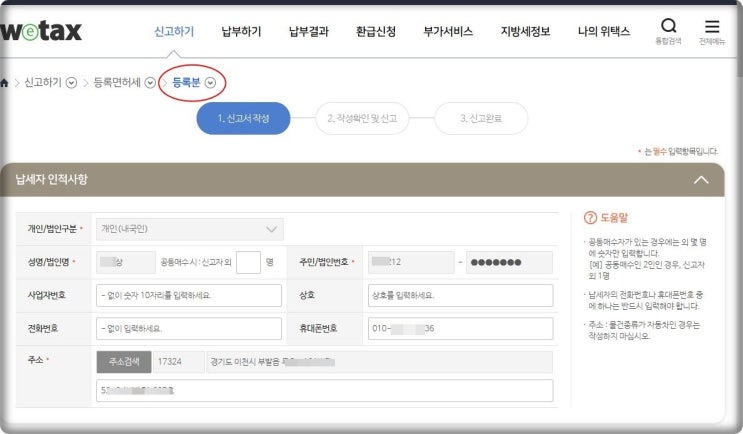Click the 도움말 question mark icon
The height and width of the screenshot is (434, 743).
590,218
